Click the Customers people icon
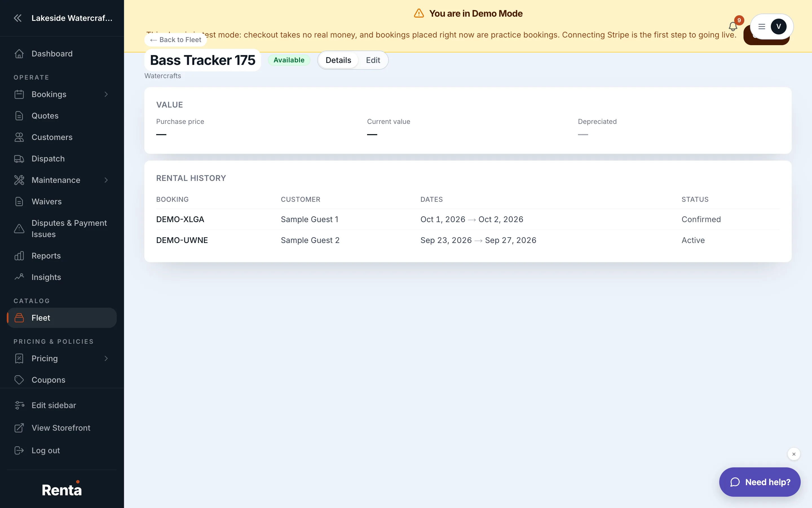 (x=19, y=137)
